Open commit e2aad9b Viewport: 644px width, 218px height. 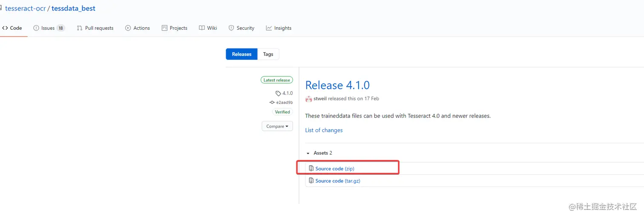285,102
